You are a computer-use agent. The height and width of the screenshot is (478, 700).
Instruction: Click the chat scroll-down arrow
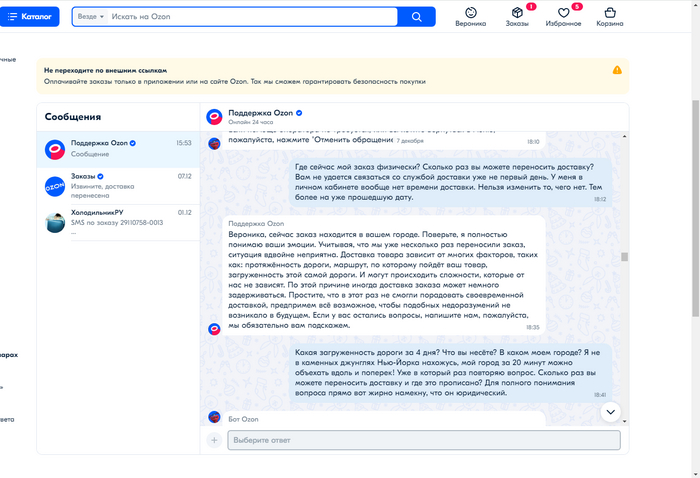click(x=625, y=421)
